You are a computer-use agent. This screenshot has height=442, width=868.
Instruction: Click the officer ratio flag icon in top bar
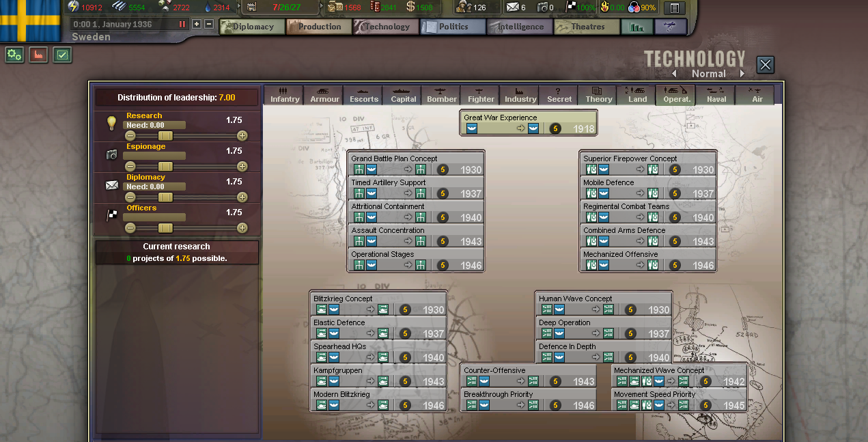(x=572, y=8)
